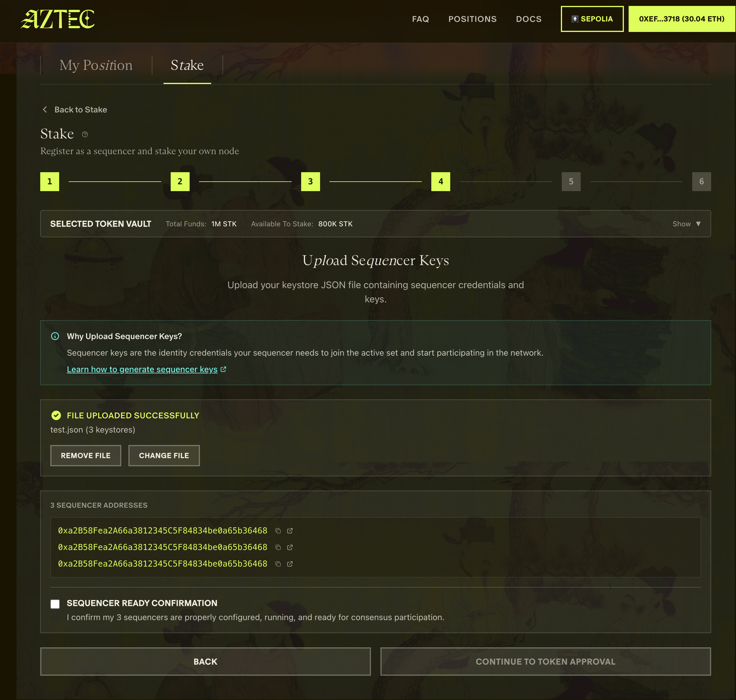Copy the third sequencer address
The width and height of the screenshot is (736, 700).
click(278, 564)
